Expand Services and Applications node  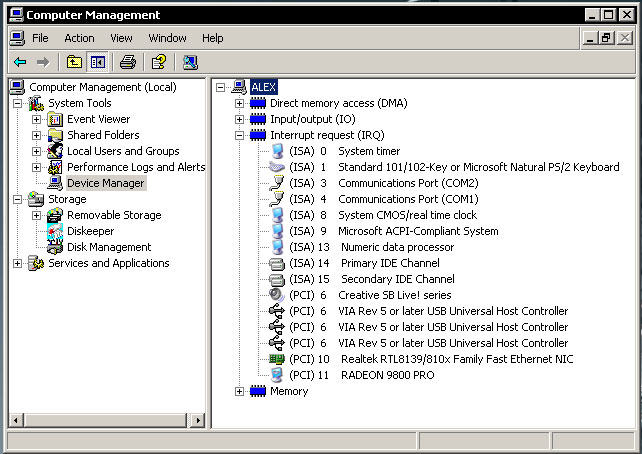point(18,263)
